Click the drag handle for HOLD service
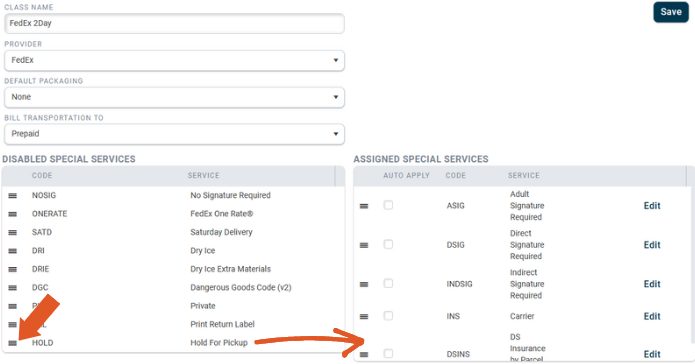The width and height of the screenshot is (695, 364). pos(12,343)
